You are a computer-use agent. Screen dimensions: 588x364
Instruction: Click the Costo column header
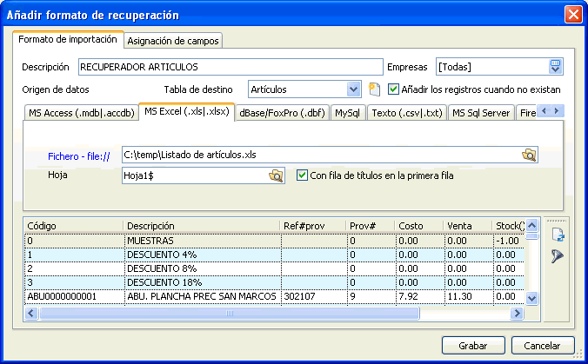click(419, 226)
